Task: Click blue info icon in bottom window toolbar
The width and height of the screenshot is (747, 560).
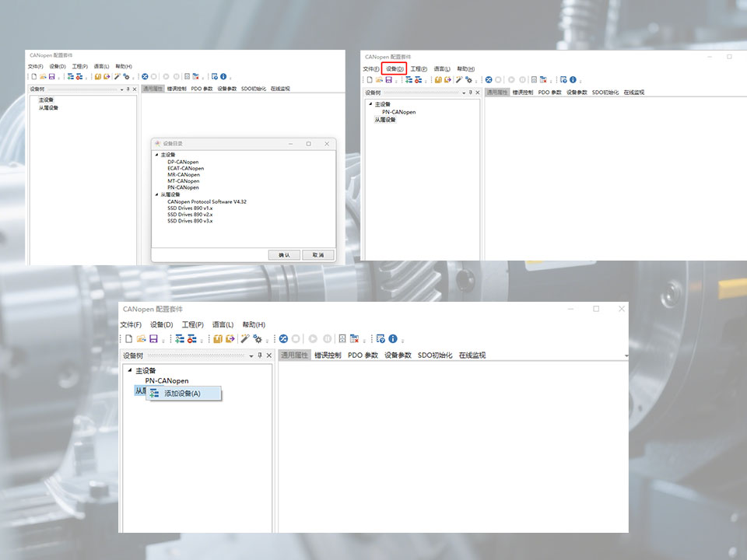Action: pyautogui.click(x=393, y=338)
